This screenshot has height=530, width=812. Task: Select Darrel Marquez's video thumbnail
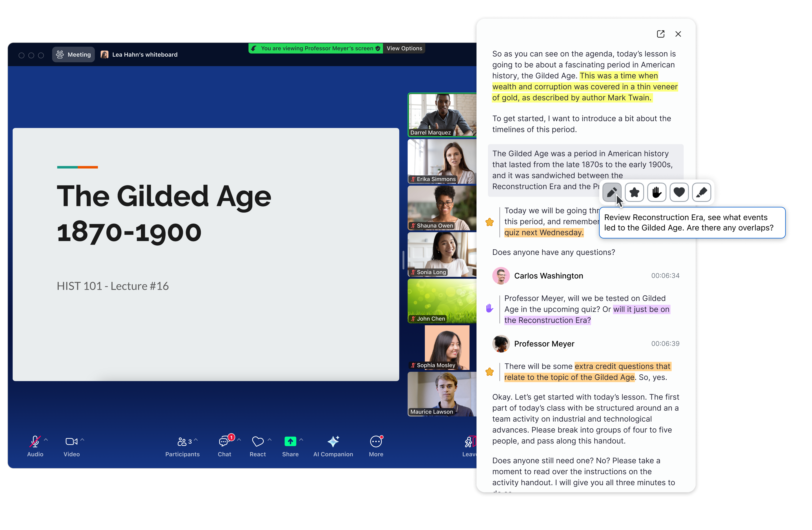pyautogui.click(x=442, y=115)
